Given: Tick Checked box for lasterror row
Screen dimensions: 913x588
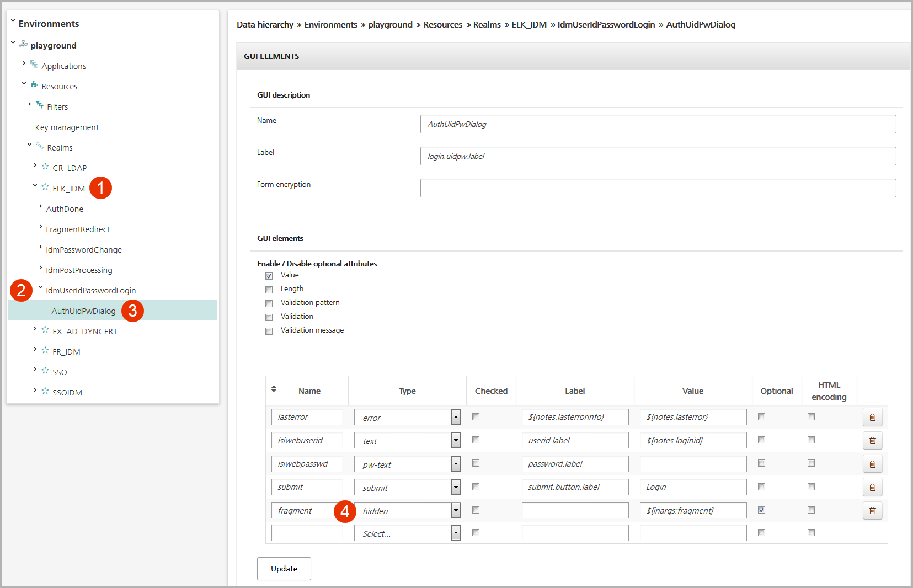Looking at the screenshot, I should tap(476, 417).
